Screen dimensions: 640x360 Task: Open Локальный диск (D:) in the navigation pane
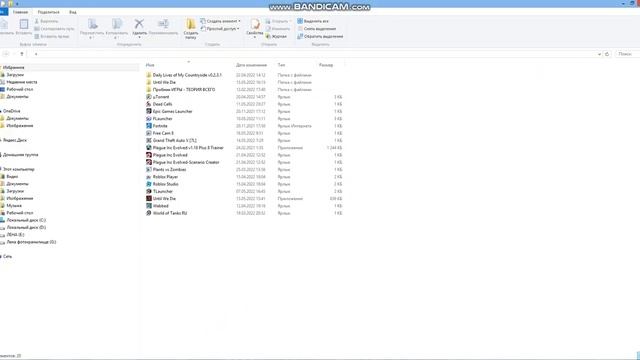[x=26, y=227]
